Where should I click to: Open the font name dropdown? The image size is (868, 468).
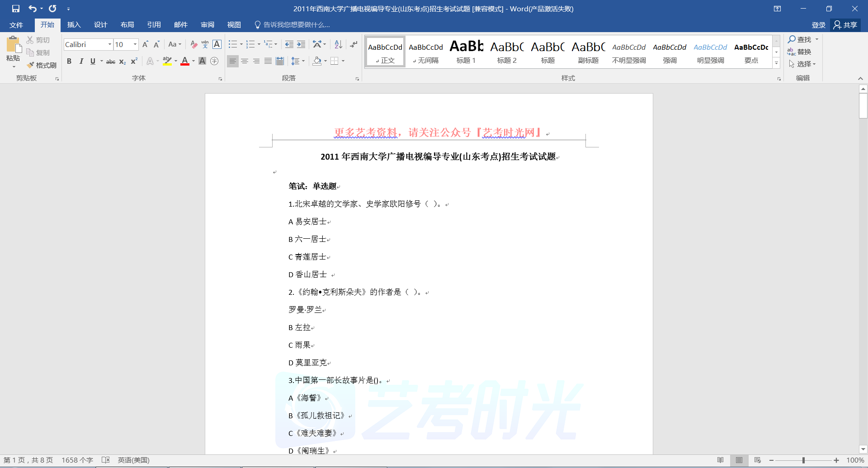pyautogui.click(x=109, y=44)
